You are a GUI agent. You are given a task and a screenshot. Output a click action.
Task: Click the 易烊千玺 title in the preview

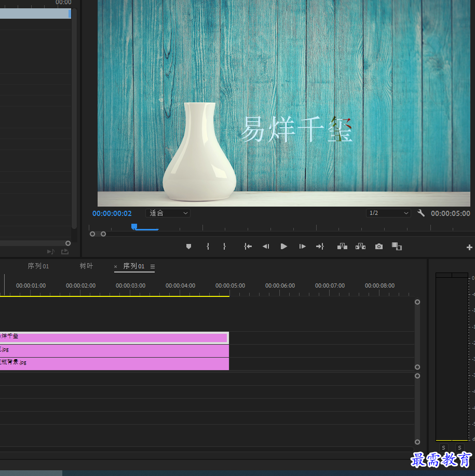pos(296,129)
